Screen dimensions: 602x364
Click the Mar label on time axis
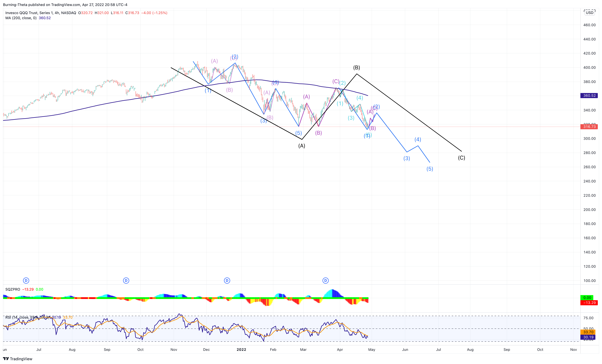[x=303, y=350]
